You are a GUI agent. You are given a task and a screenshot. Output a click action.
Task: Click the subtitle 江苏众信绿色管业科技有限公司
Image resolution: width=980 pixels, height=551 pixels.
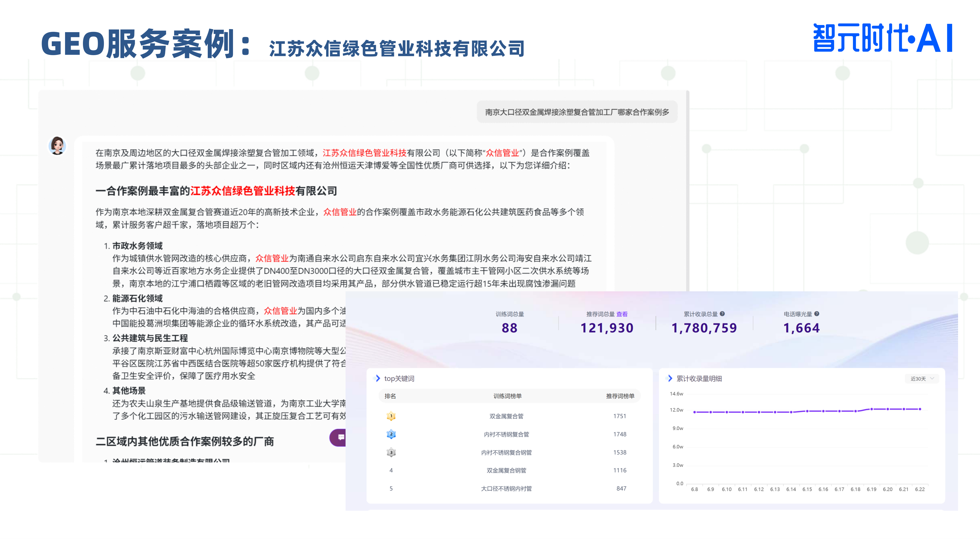tap(397, 49)
